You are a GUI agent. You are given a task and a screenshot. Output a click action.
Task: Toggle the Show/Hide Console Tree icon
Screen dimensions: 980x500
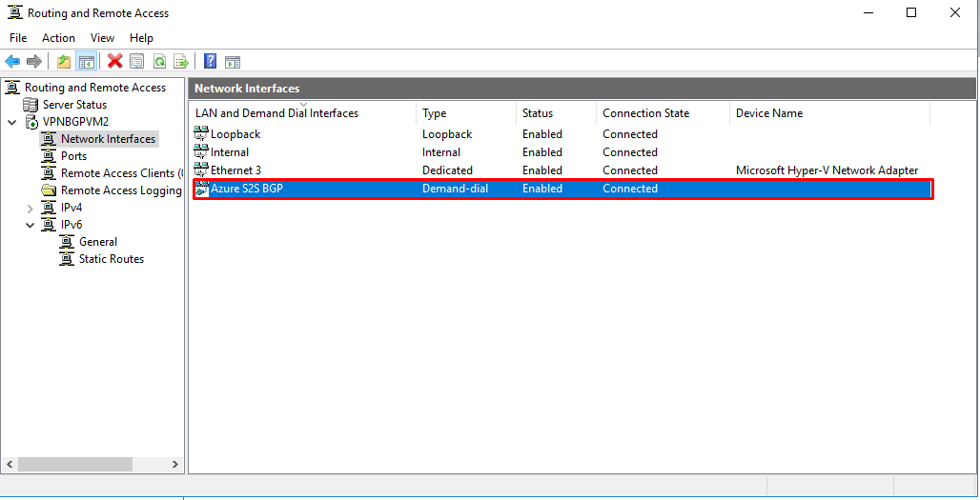point(86,62)
